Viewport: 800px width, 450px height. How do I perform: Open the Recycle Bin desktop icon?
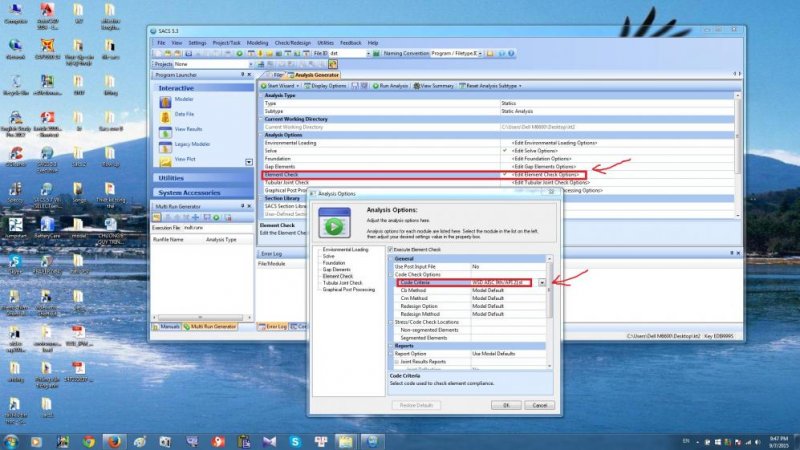(15, 86)
